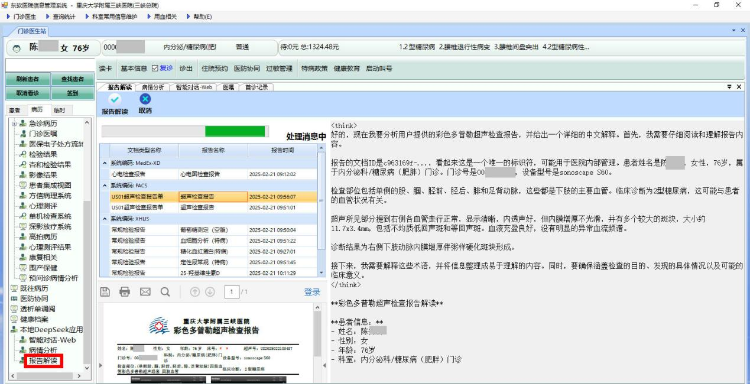
Task: Close the 报告解读 panel using its X
Action: (739, 87)
